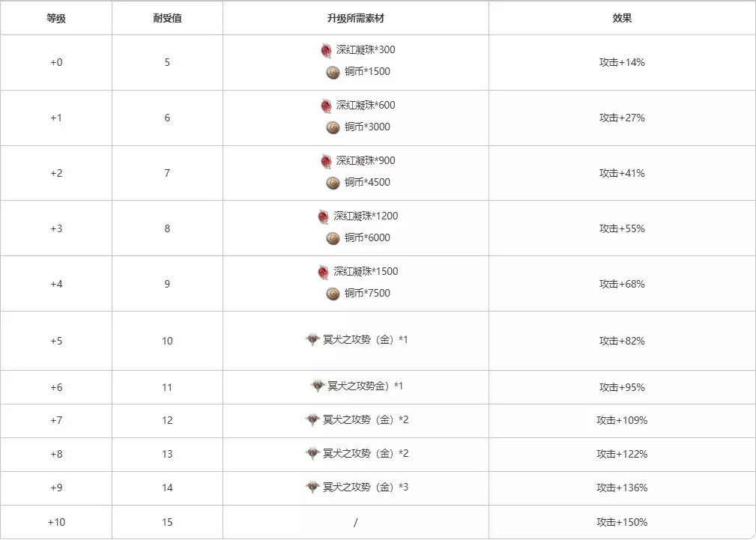Viewport: 756px width, 540px height.
Task: Click the 冥犬之攻势 icon in the +5 row
Action: pos(312,340)
